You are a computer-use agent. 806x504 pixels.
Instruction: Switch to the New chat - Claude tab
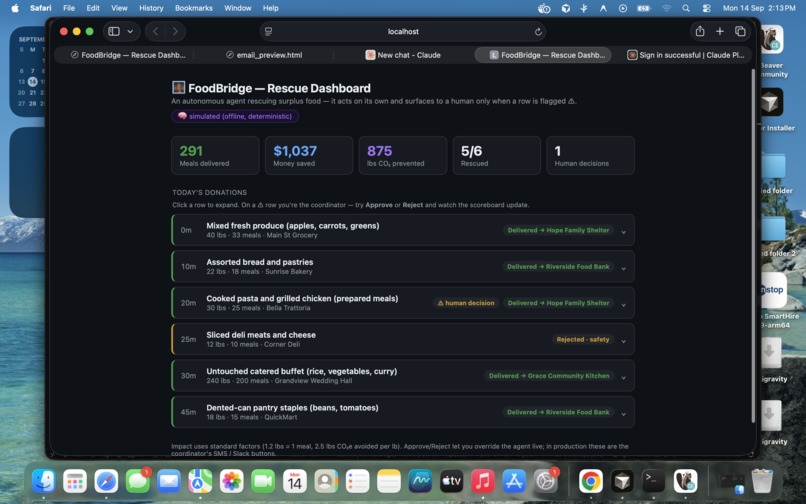pyautogui.click(x=403, y=55)
